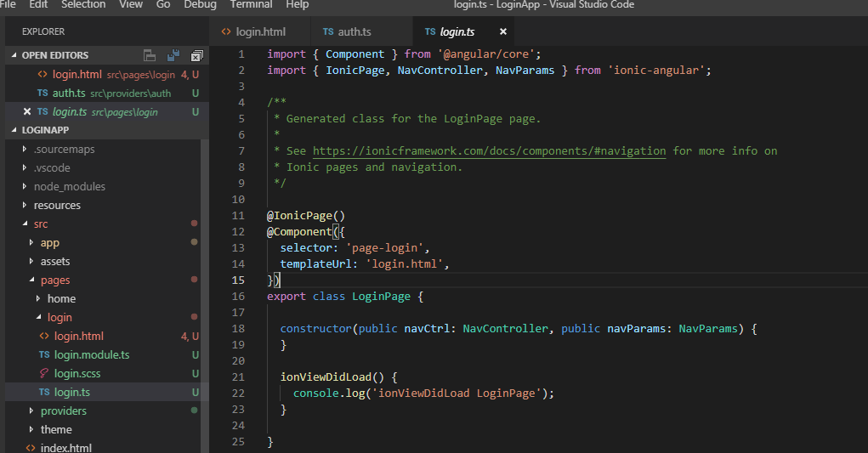868x453 pixels.
Task: Open the ionicframework.com docs link in comment
Action: coord(489,151)
